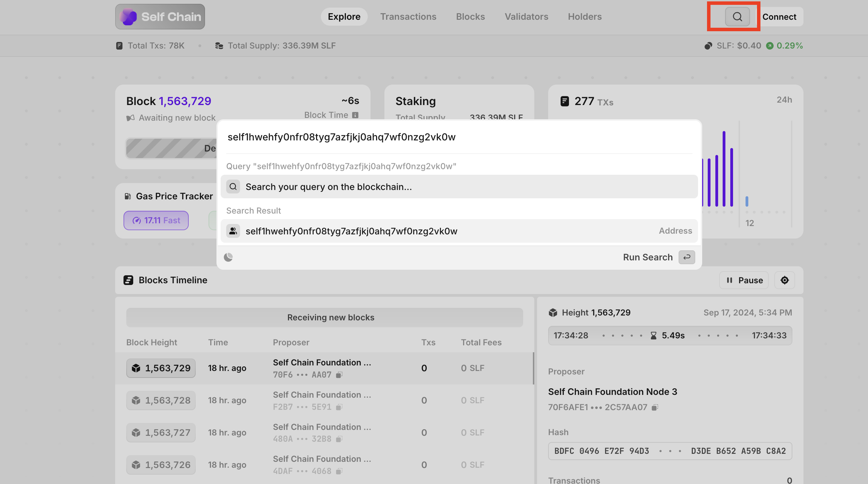Image resolution: width=868 pixels, height=484 pixels.
Task: Open search with the magnifier icon
Action: tap(737, 17)
